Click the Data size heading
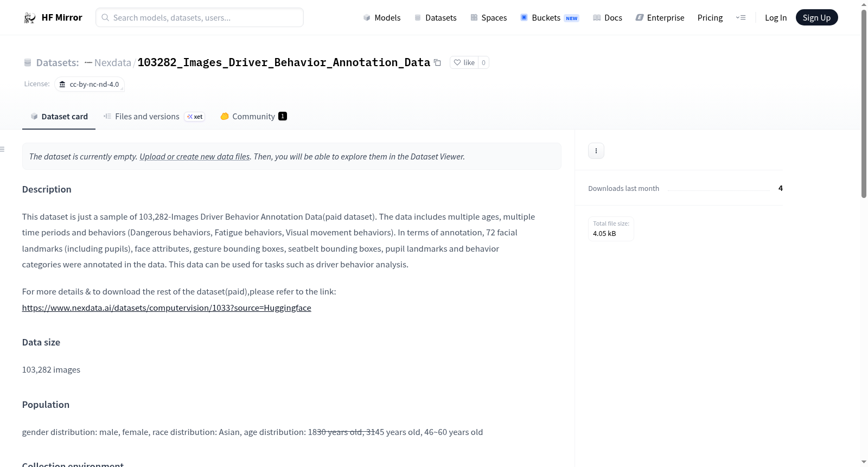 [41, 342]
